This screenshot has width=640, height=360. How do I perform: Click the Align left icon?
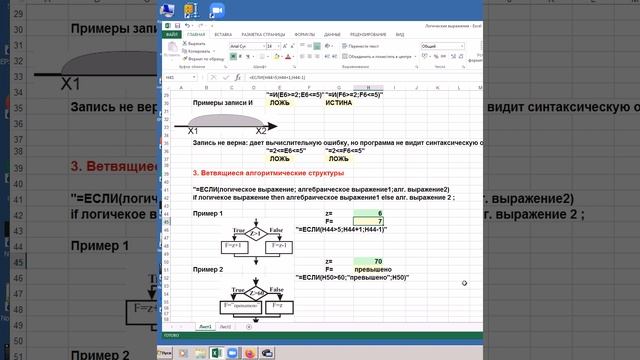302,56
